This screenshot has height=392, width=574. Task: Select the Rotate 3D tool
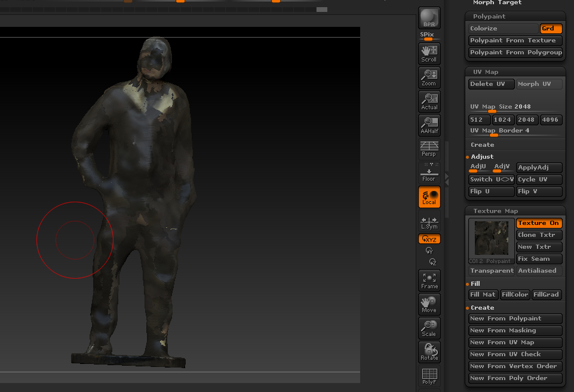click(x=429, y=352)
